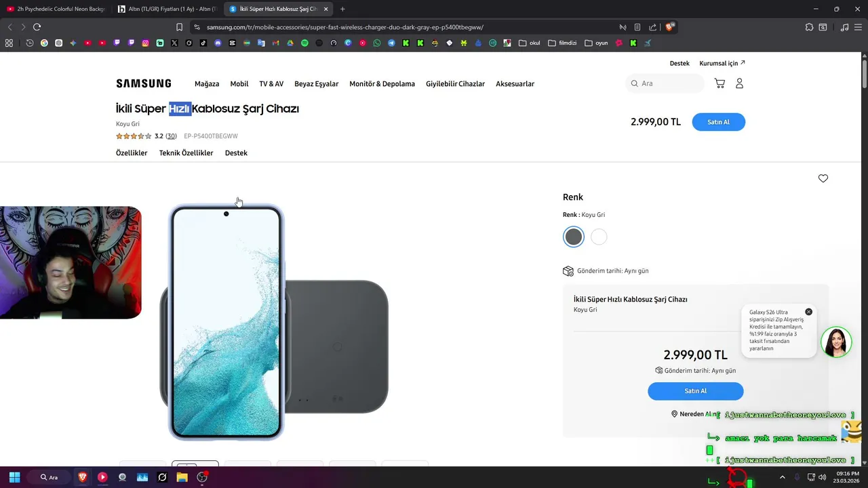This screenshot has width=868, height=488.
Task: Open Brave music playlist icon
Action: (x=844, y=27)
